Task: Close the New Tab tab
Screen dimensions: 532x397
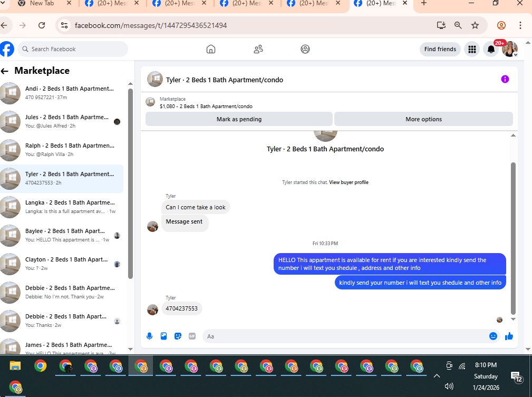Action: [x=69, y=3]
